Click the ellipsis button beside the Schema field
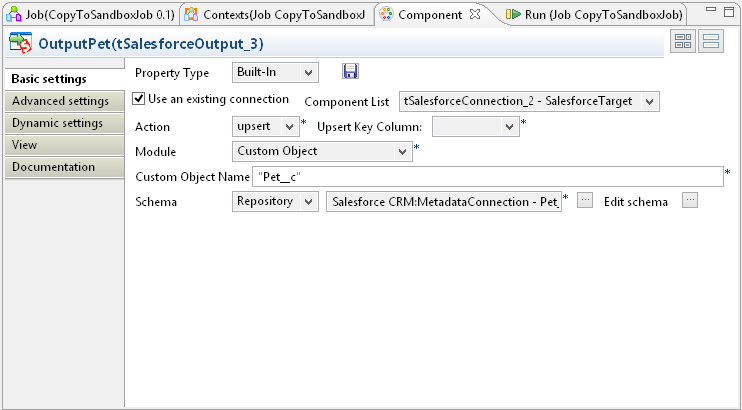 point(586,200)
